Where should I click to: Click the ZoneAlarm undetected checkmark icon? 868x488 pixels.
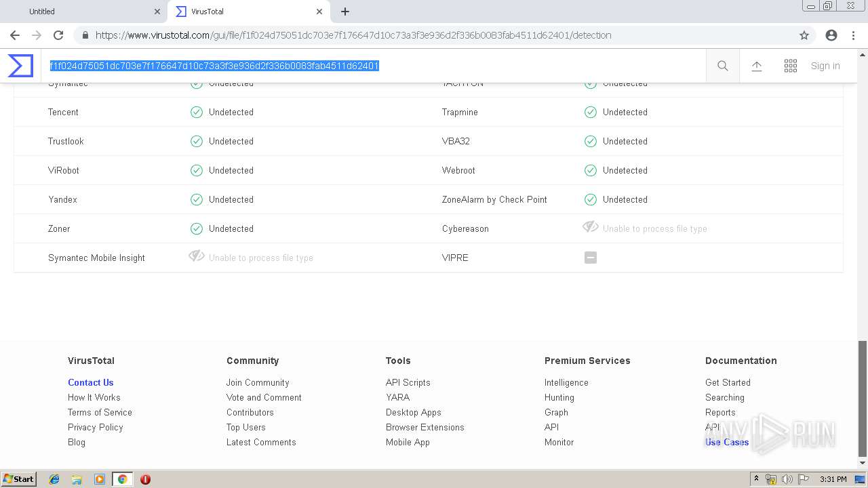pos(591,199)
